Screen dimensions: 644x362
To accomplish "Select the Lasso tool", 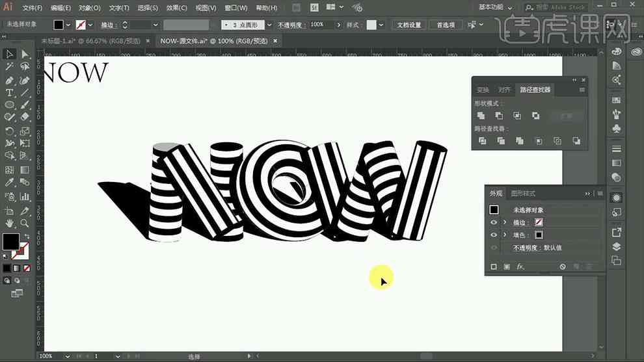I will (25, 66).
